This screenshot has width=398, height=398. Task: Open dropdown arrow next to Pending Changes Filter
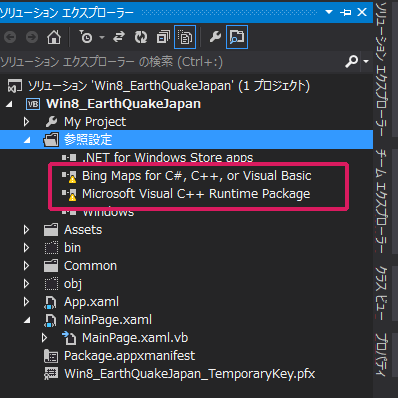click(102, 37)
